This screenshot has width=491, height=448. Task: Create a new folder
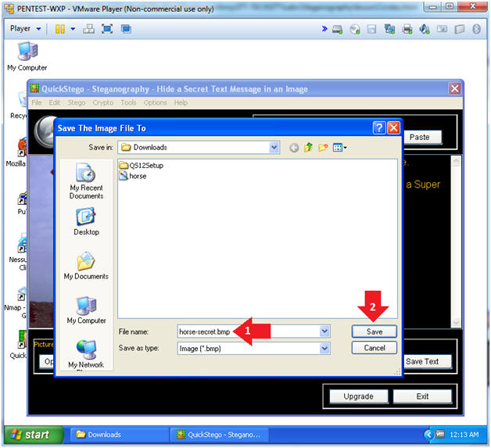click(323, 147)
